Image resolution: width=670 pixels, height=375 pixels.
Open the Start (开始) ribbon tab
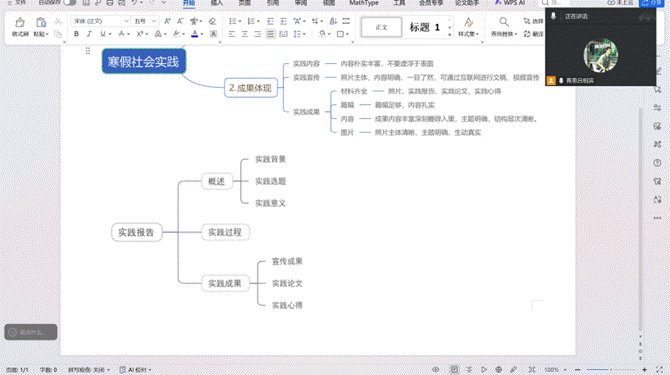tap(189, 3)
